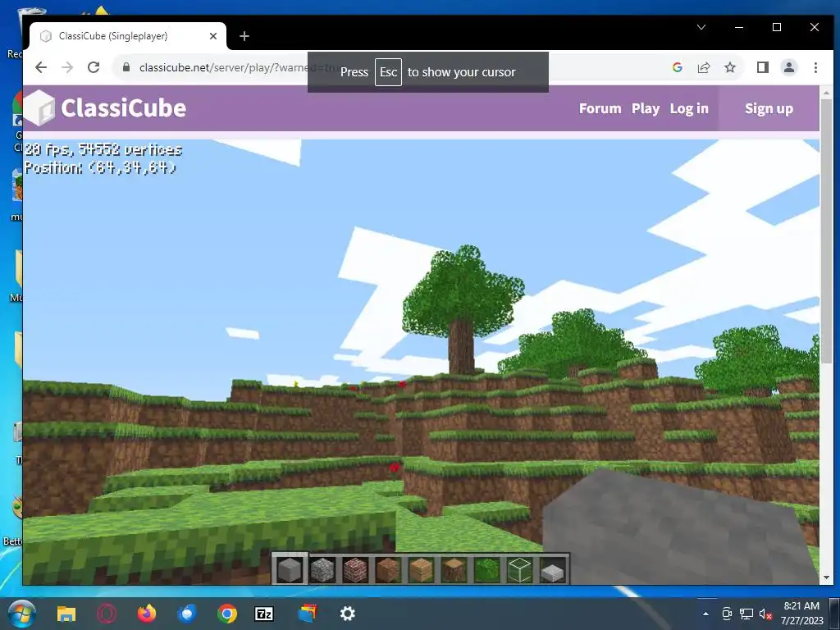Click the Log in link

pos(689,108)
